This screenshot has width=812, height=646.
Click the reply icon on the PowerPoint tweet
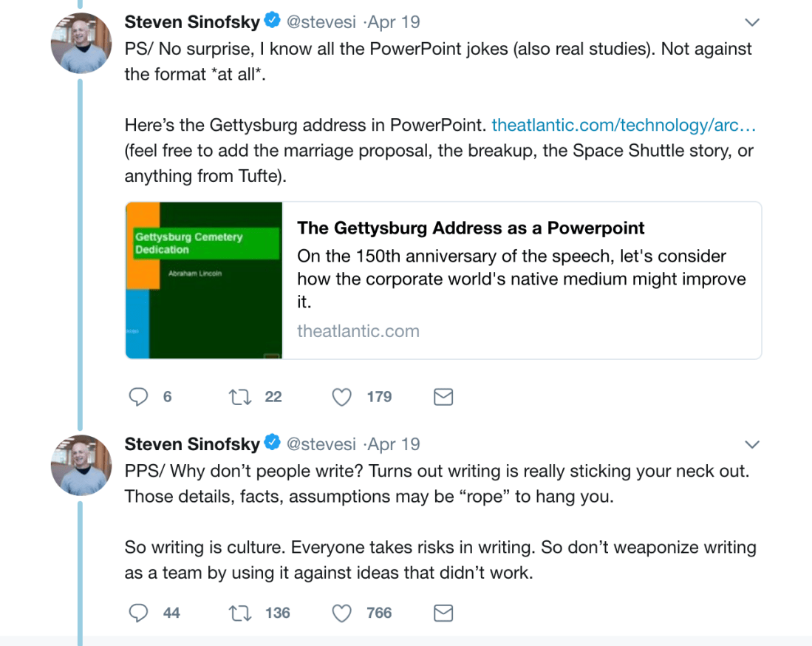[x=138, y=397]
